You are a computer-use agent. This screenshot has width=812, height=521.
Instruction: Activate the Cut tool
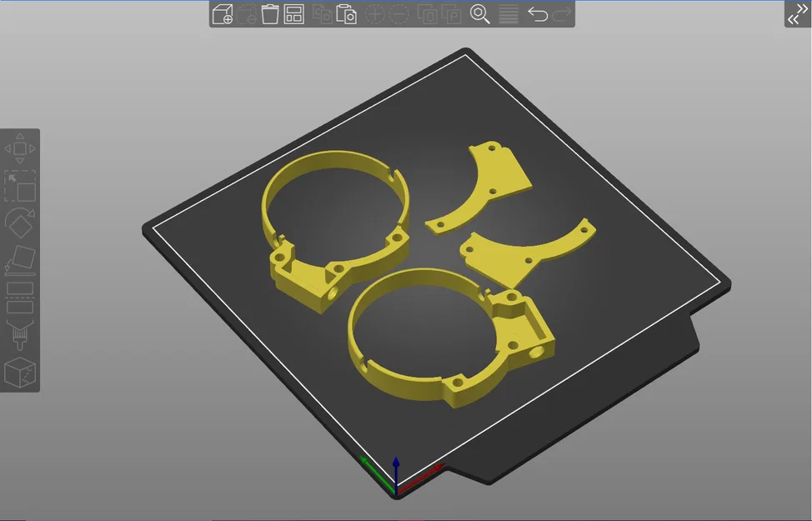click(x=20, y=298)
